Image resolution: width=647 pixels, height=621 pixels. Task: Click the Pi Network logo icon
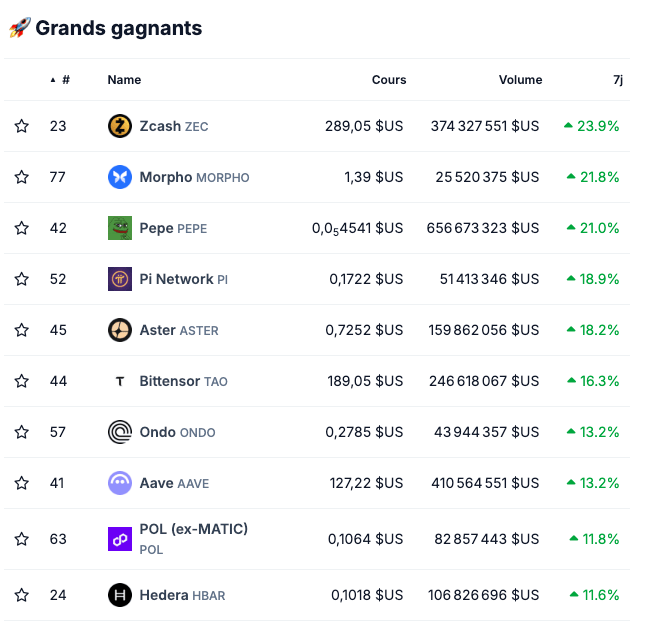[x=120, y=279]
